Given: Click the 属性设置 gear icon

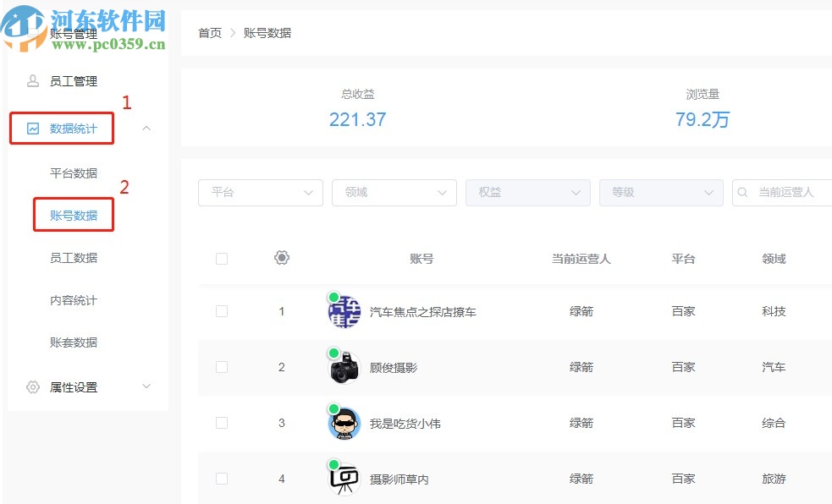Looking at the screenshot, I should coord(32,386).
